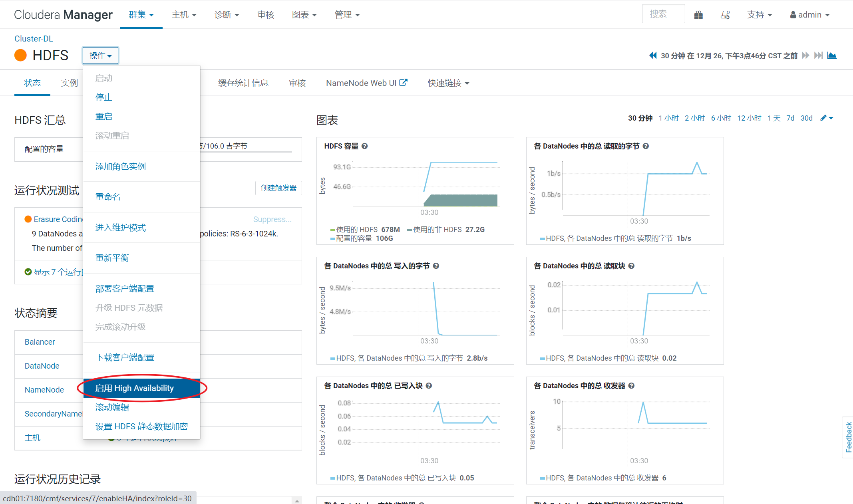Click help icon next to 收发器 chart
The width and height of the screenshot is (853, 504).
(x=631, y=386)
